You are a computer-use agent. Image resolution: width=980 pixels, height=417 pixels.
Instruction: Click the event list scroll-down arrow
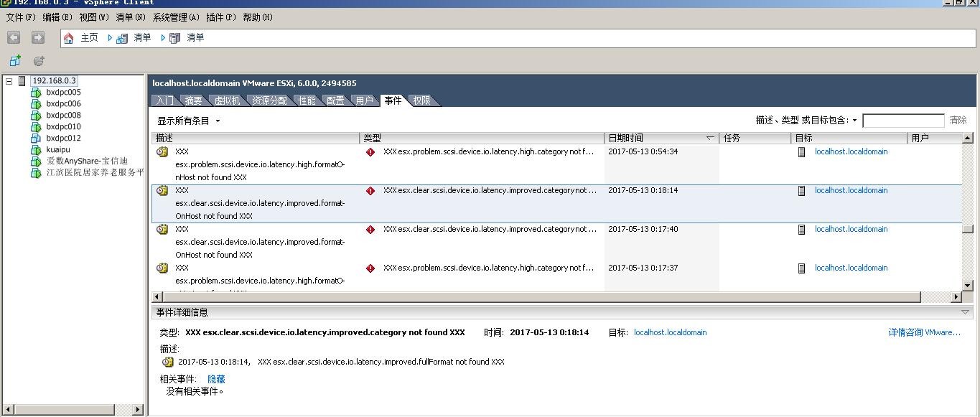pos(968,286)
